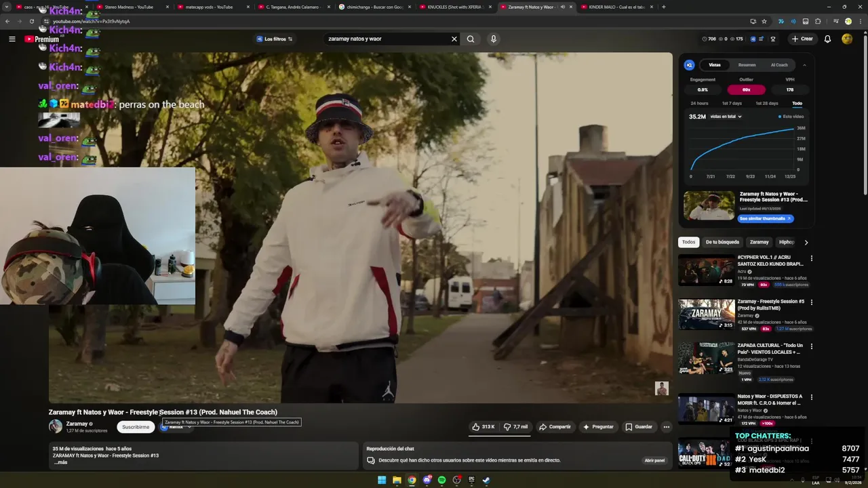
Task: Go to YouTube Premium home logo
Action: (x=41, y=39)
